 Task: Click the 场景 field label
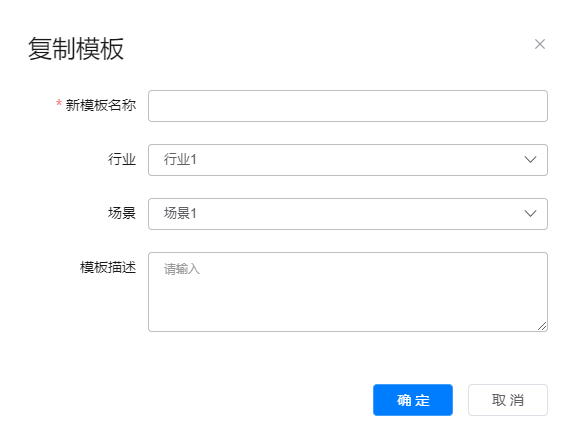point(122,213)
